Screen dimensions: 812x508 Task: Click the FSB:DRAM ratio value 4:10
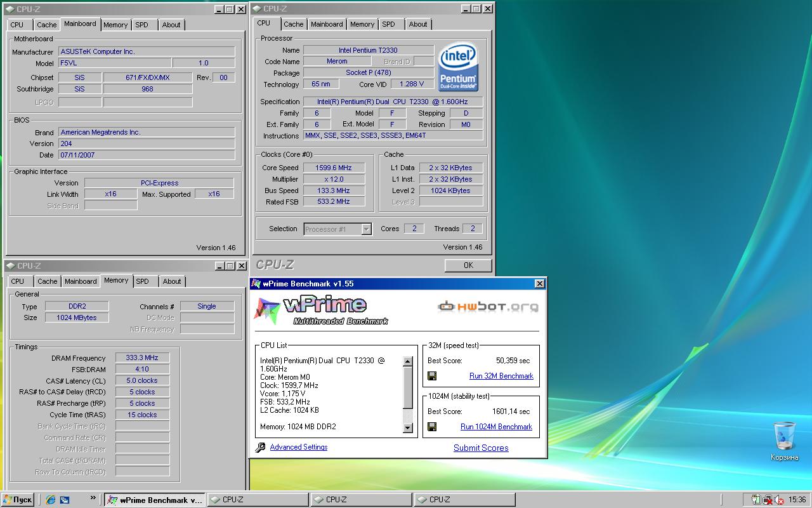142,369
